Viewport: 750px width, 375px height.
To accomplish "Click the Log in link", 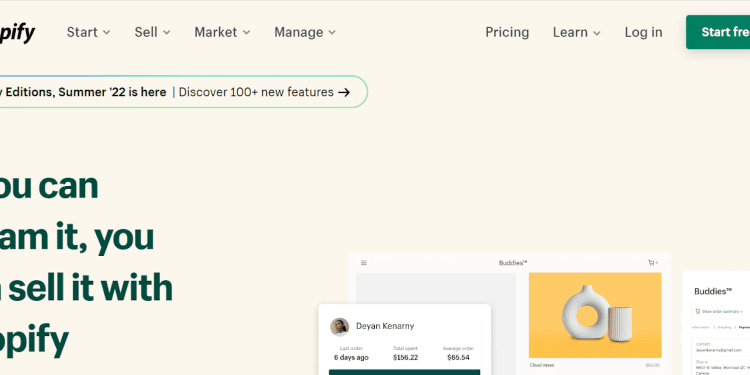I will point(643,32).
